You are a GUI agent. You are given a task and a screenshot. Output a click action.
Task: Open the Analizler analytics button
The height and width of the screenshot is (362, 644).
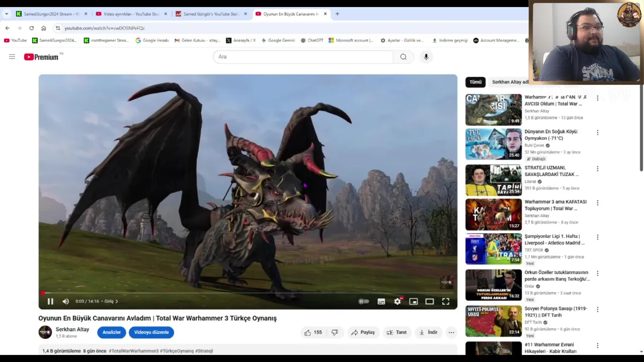(112, 332)
